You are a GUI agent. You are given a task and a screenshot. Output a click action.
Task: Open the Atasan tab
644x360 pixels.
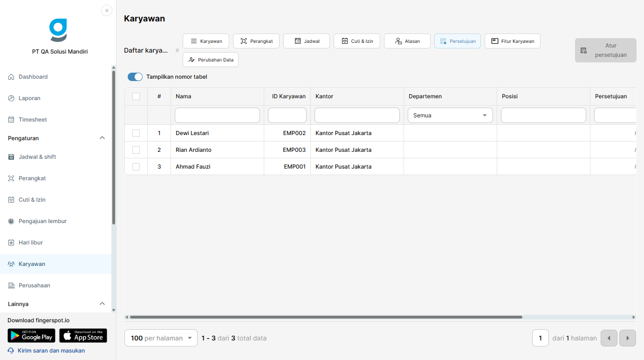pyautogui.click(x=407, y=41)
